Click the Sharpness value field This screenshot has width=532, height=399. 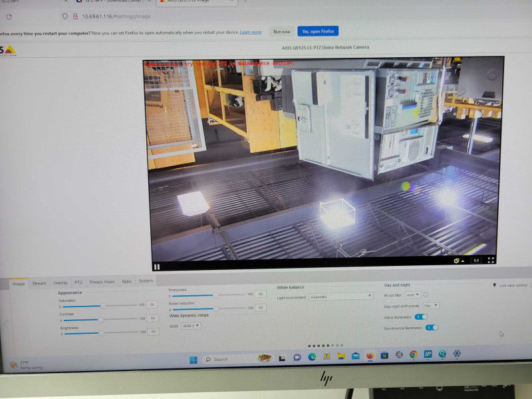260,294
